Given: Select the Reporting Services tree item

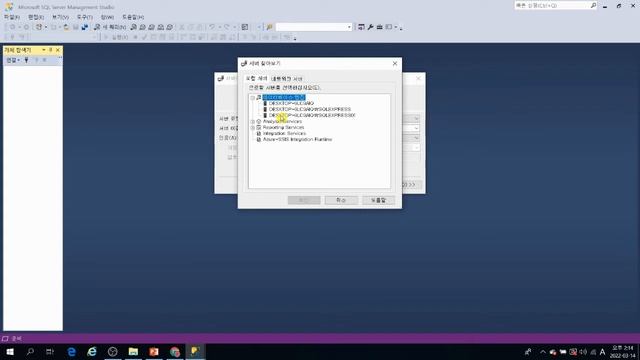Looking at the screenshot, I should (283, 127).
